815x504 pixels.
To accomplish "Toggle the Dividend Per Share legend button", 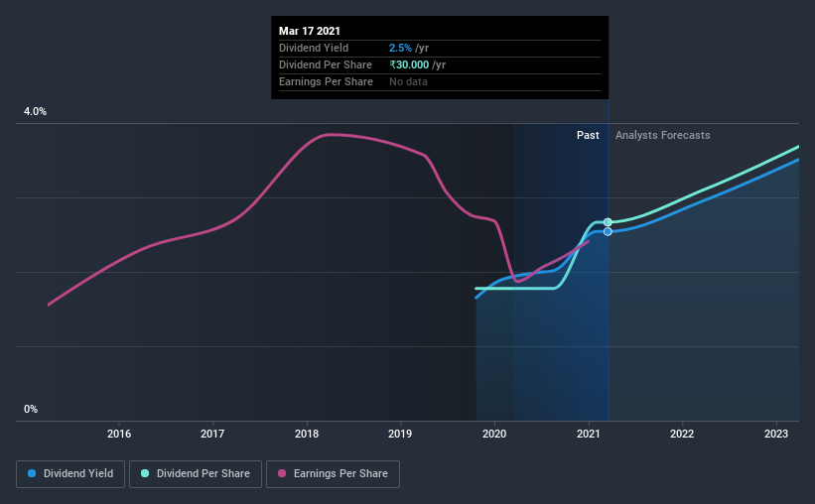I will pyautogui.click(x=196, y=474).
